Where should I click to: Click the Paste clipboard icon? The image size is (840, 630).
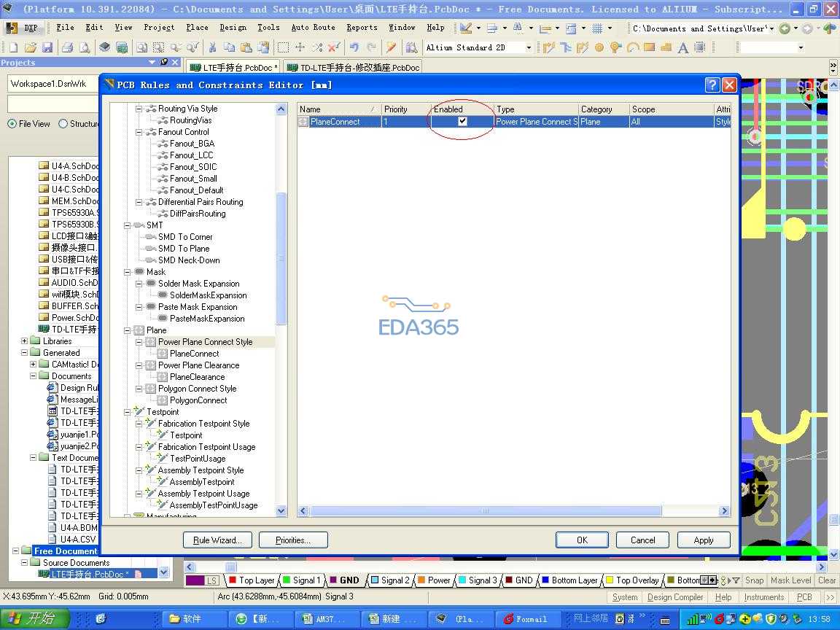[x=246, y=47]
